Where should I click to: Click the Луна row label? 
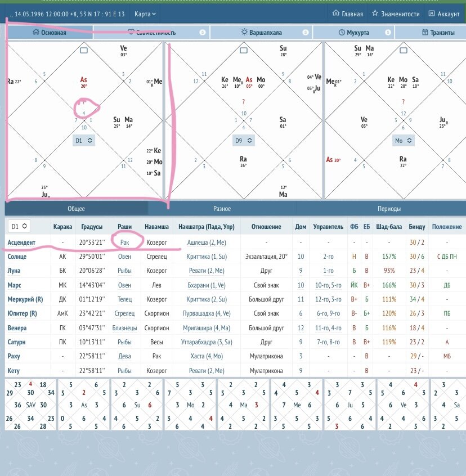click(14, 271)
